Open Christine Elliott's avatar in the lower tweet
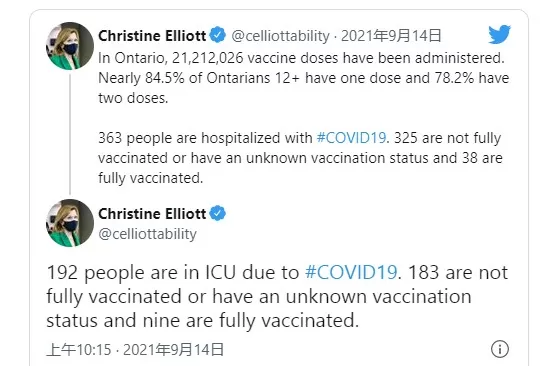Screen dimensions: 551x366 (70, 223)
